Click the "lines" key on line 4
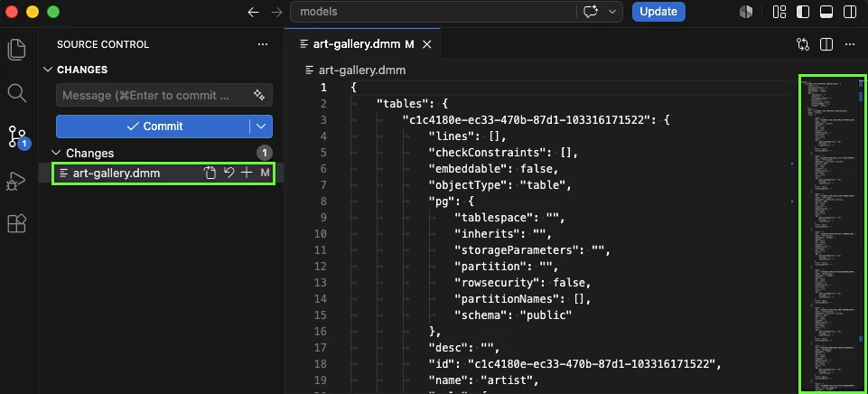This screenshot has height=394, width=868. tap(454, 136)
